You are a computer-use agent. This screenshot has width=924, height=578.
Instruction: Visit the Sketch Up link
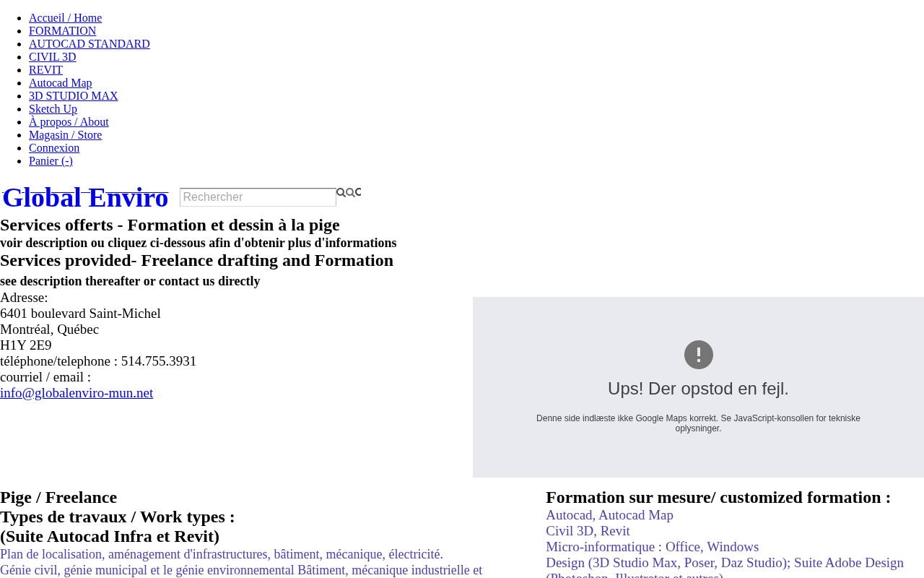tap(53, 109)
